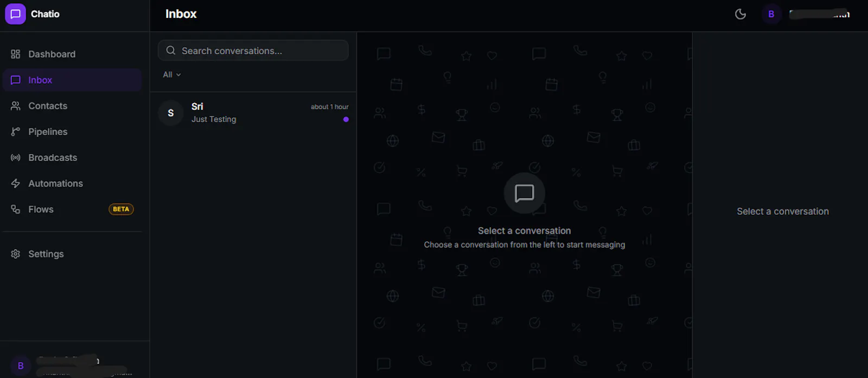The width and height of the screenshot is (868, 378).
Task: Open the B profile avatar in header
Action: tap(771, 14)
